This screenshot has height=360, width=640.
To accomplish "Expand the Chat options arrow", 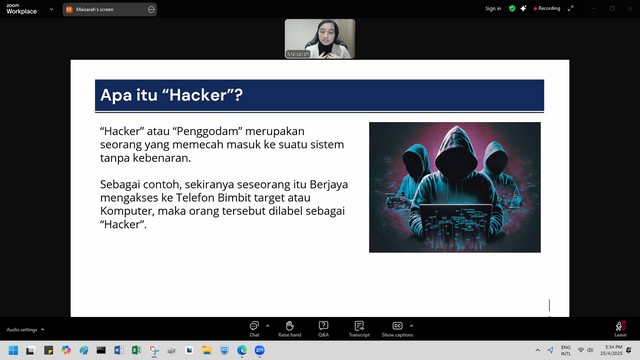I will (x=267, y=326).
